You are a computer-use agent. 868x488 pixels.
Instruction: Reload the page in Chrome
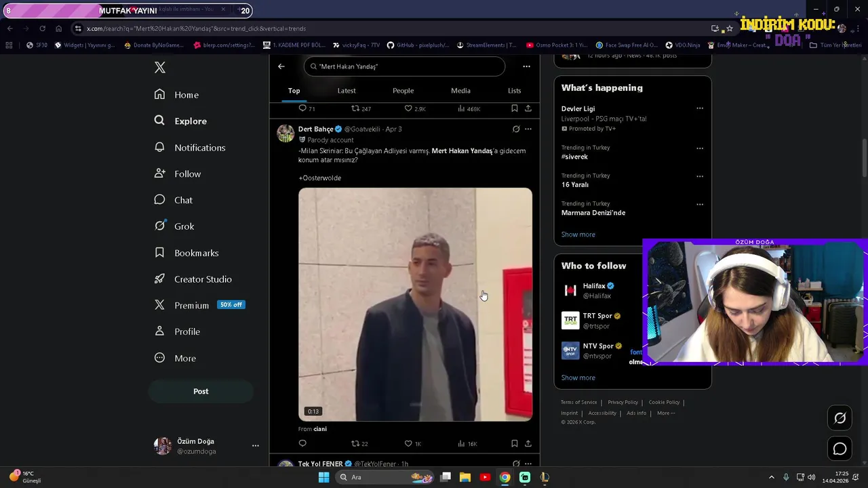click(x=42, y=28)
